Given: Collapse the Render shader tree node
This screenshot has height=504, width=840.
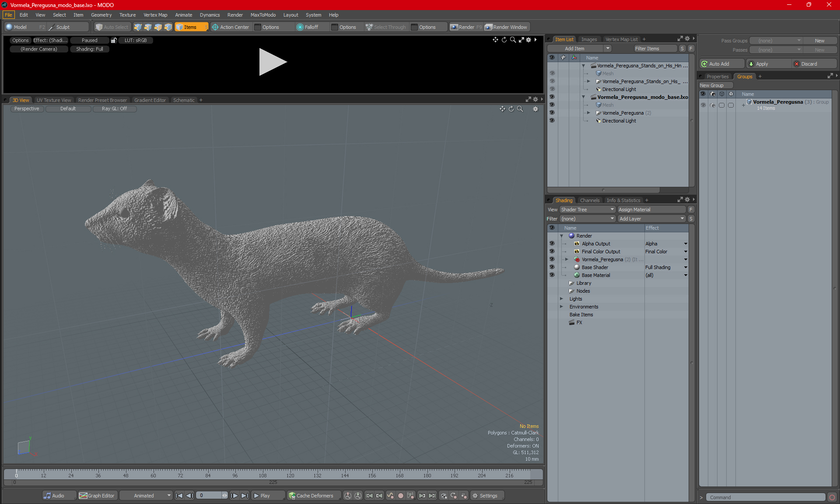Looking at the screenshot, I should pos(561,236).
